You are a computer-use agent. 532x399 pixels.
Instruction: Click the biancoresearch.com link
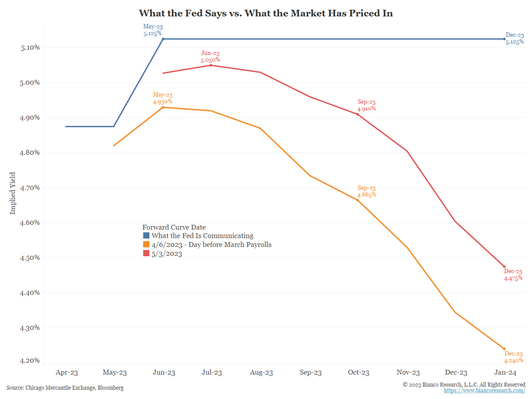(x=485, y=391)
